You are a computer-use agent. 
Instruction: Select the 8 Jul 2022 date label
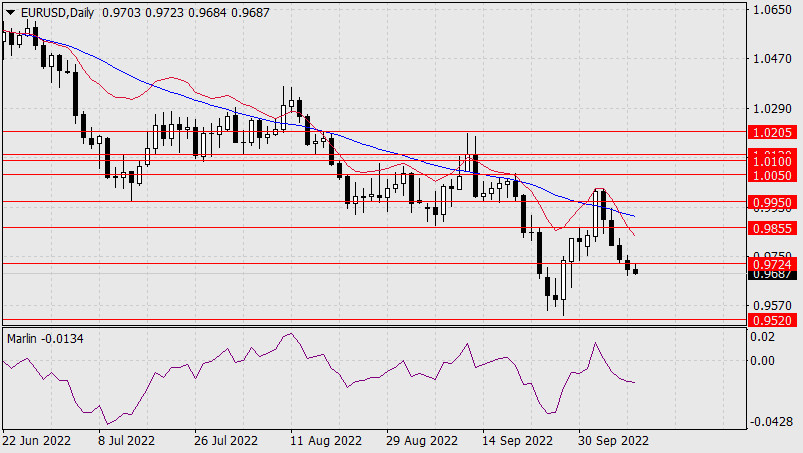pyautogui.click(x=126, y=441)
